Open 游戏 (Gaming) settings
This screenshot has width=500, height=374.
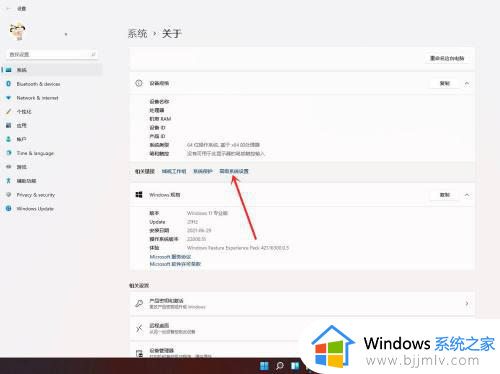point(52,167)
